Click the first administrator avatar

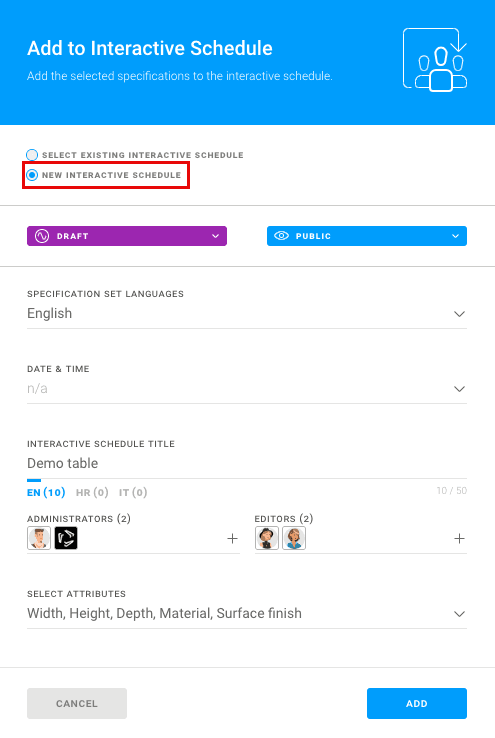(39, 538)
